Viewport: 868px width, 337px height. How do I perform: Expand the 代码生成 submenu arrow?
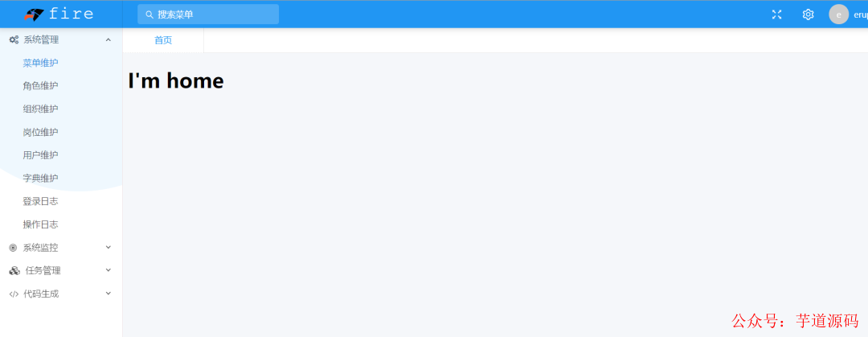pos(108,294)
